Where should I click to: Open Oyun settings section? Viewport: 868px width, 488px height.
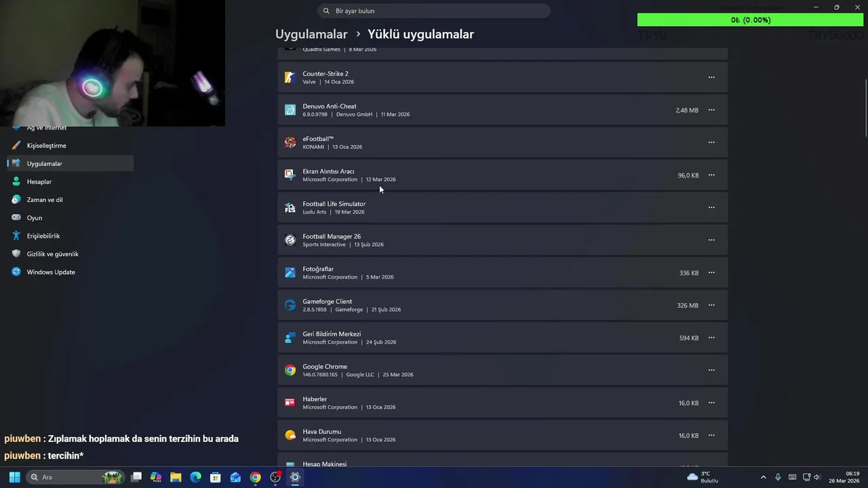[70, 218]
